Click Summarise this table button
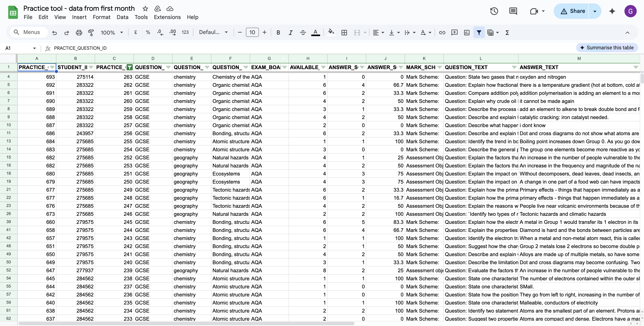 coord(607,48)
